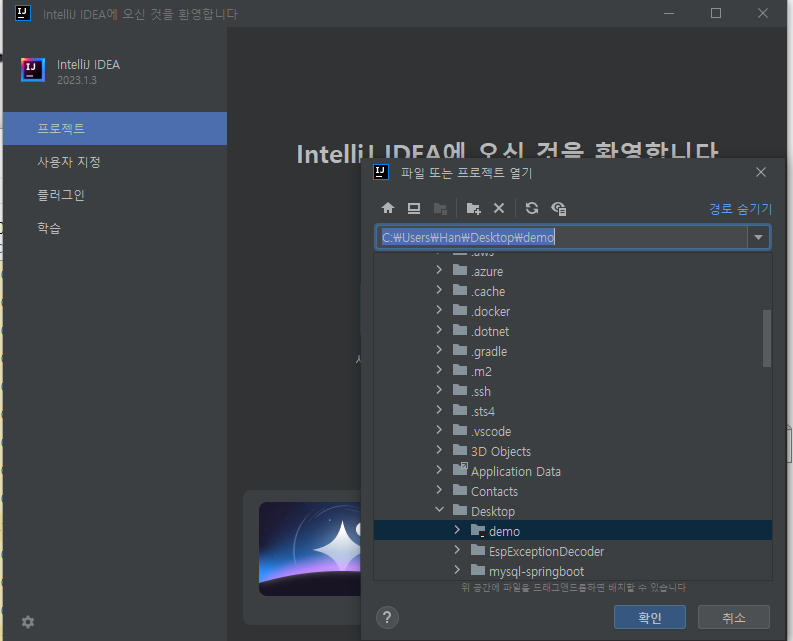The height and width of the screenshot is (641, 793).
Task: Expand the .sts4 folder
Action: pos(439,410)
